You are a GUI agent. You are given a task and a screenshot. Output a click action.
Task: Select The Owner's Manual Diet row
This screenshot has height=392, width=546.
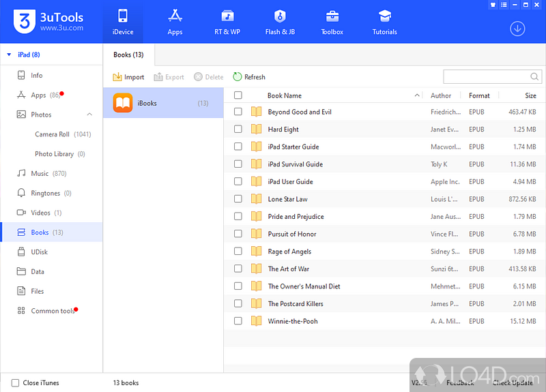coord(384,286)
